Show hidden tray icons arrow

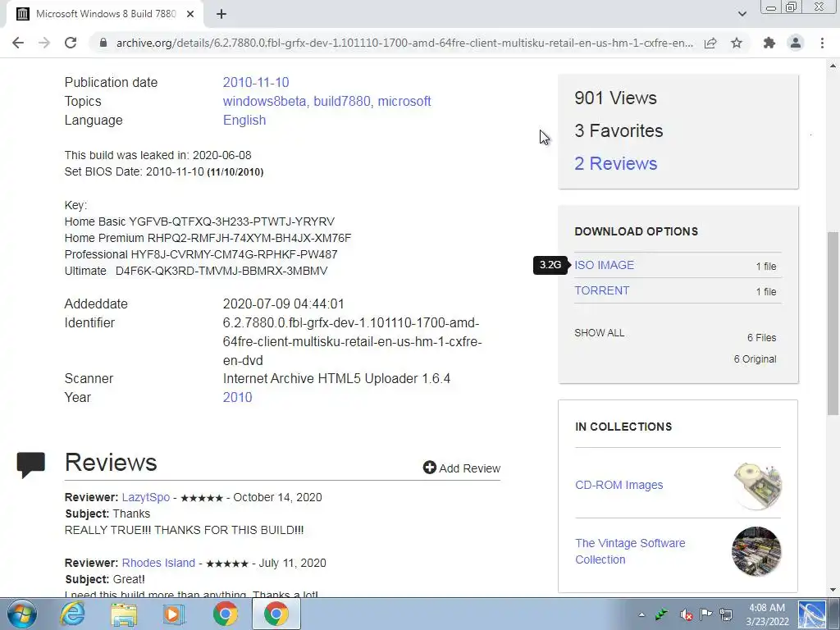click(x=641, y=614)
